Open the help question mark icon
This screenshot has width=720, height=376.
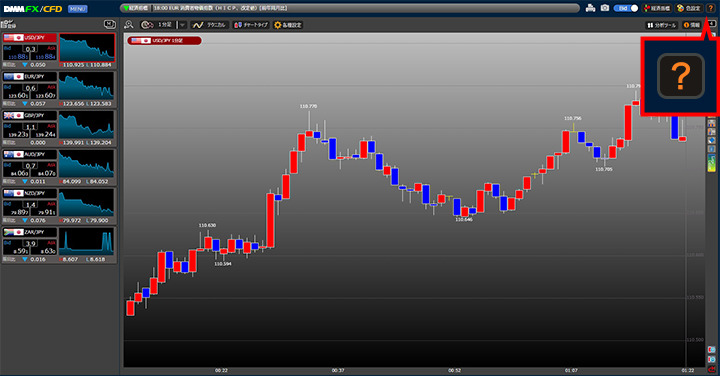pyautogui.click(x=710, y=8)
